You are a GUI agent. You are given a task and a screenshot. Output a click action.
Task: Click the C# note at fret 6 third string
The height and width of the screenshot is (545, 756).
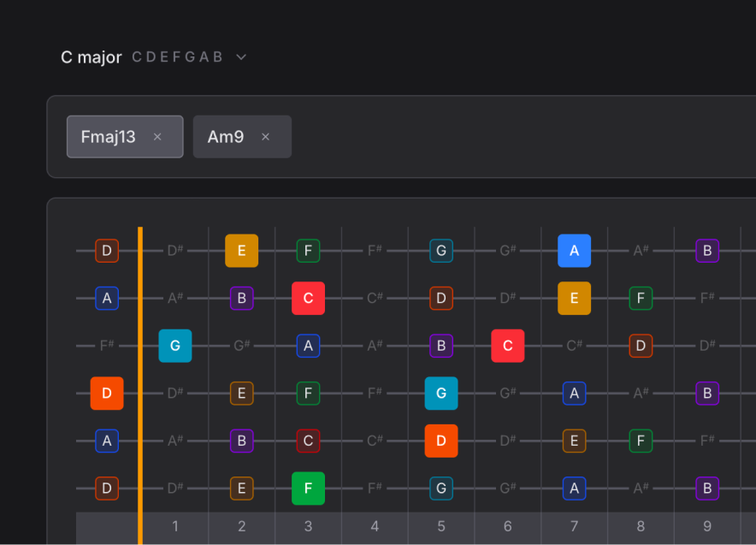click(x=574, y=346)
